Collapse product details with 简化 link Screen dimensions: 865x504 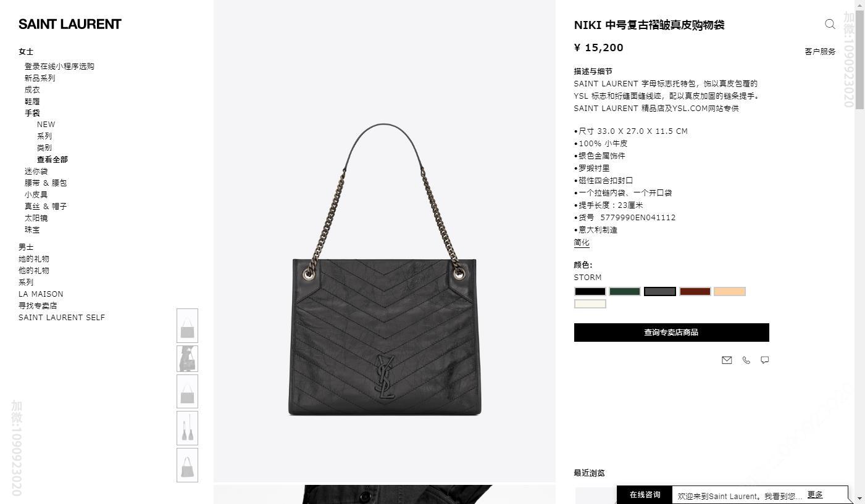tap(582, 242)
